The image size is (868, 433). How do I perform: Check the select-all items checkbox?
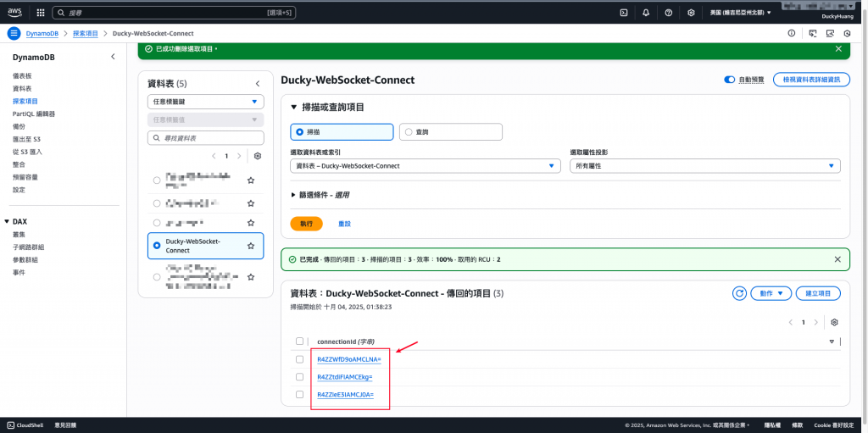click(x=299, y=341)
